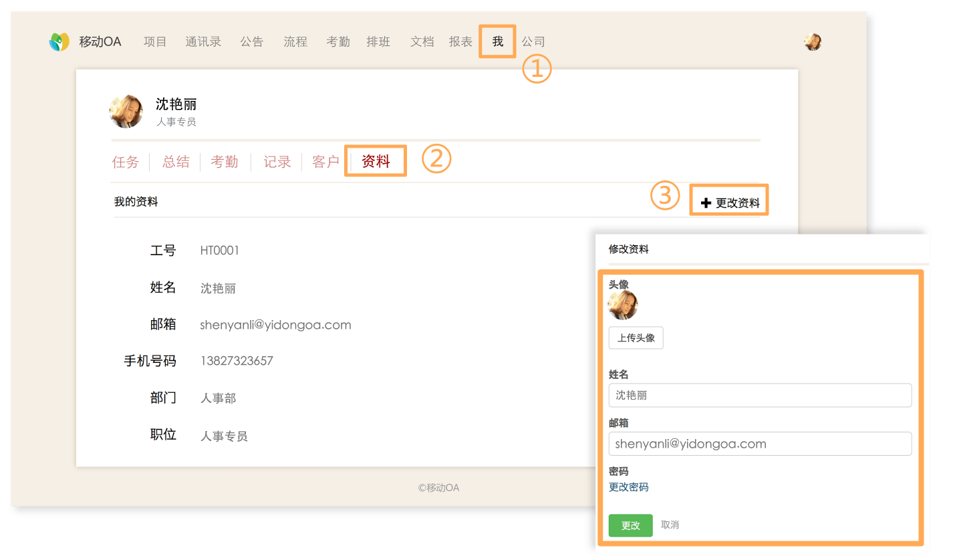
Task: Click the 更改密码 link
Action: [628, 487]
